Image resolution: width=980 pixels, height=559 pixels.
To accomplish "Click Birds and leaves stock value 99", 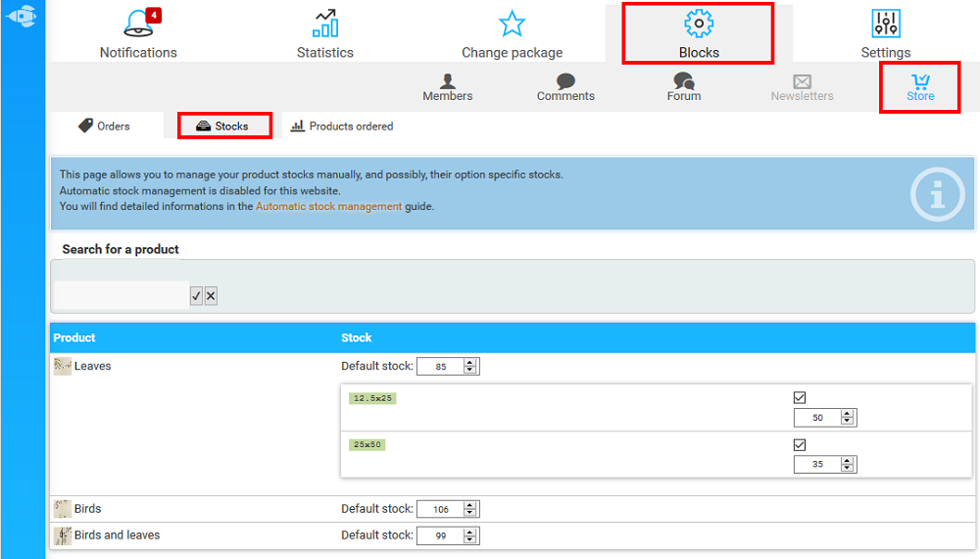I will pyautogui.click(x=441, y=535).
